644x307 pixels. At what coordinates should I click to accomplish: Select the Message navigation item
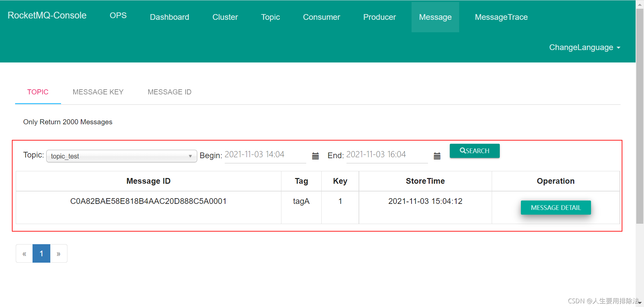click(x=435, y=17)
